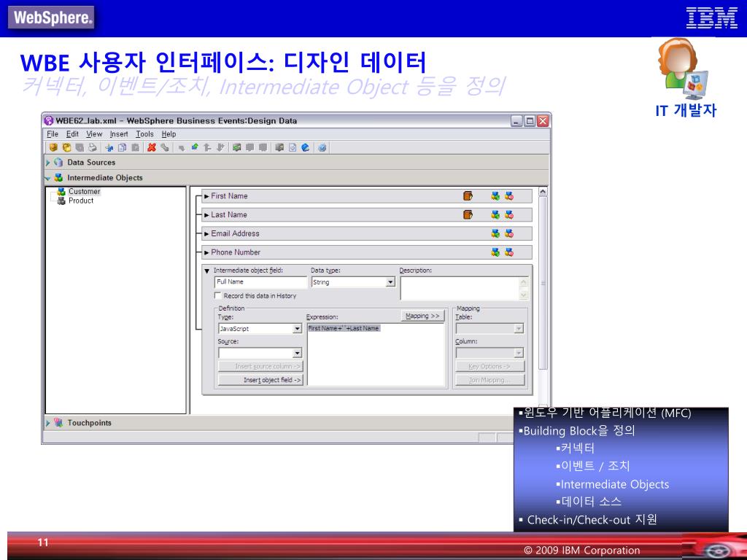Click the Mapping >> button
The image size is (747, 560).
422,316
